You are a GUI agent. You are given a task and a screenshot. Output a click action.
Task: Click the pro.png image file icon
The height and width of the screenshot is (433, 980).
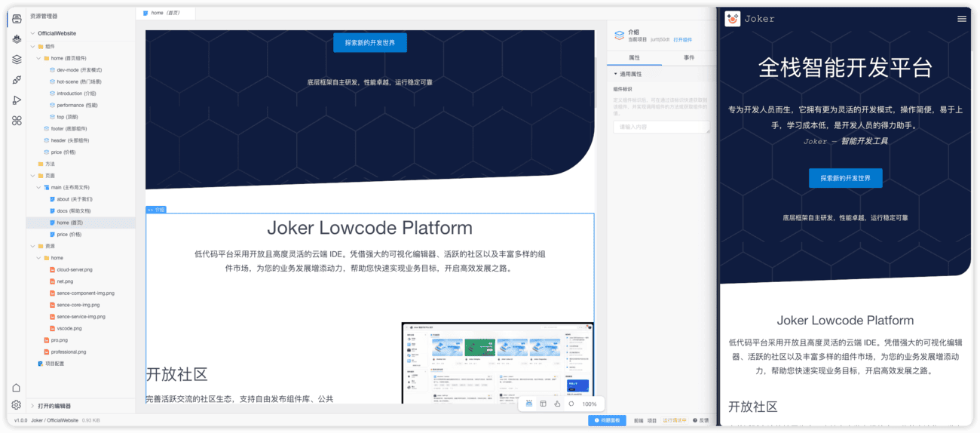click(46, 340)
